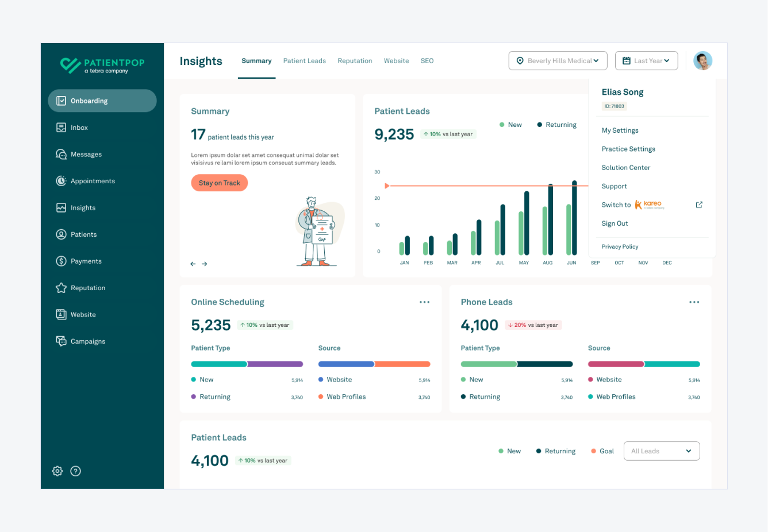Expand the All Leads dropdown
This screenshot has width=768, height=532.
(661, 451)
